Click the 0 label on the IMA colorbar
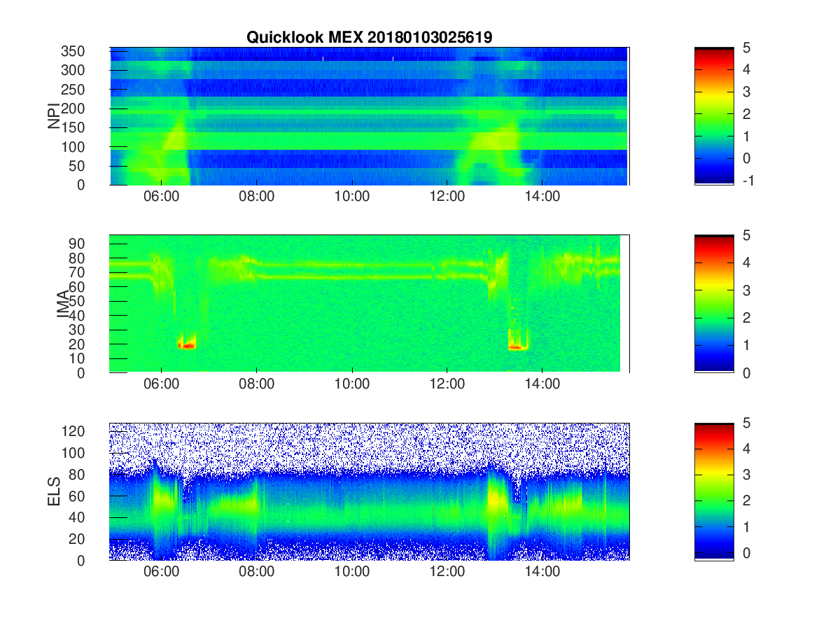The height and width of the screenshot is (630, 840). [746, 372]
